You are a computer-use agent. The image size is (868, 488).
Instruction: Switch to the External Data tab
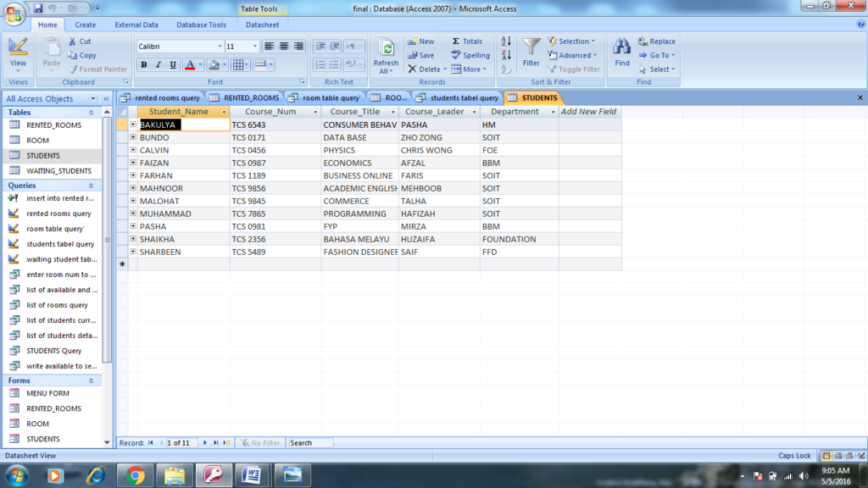pyautogui.click(x=136, y=25)
